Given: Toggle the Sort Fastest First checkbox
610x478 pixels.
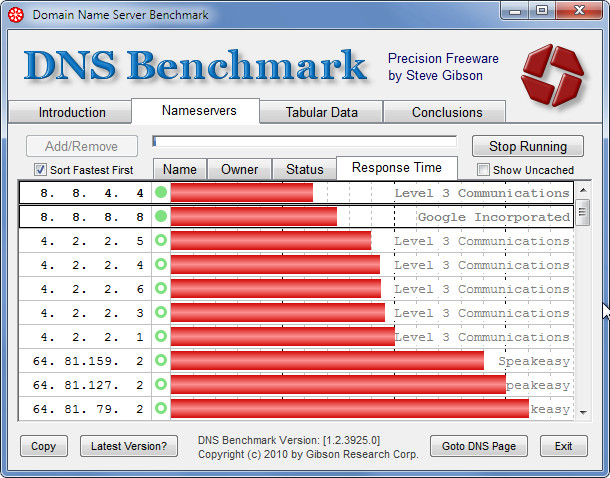Looking at the screenshot, I should point(40,170).
